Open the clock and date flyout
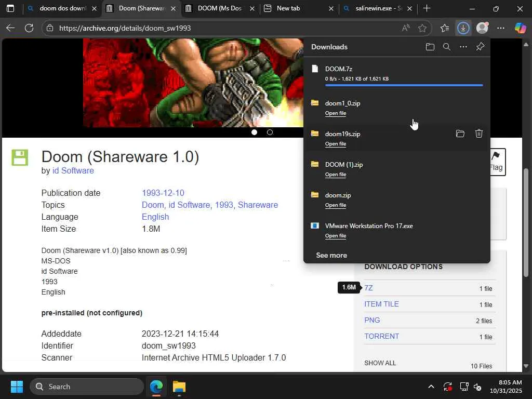Screen dimensions: 532x399 coord(506,387)
